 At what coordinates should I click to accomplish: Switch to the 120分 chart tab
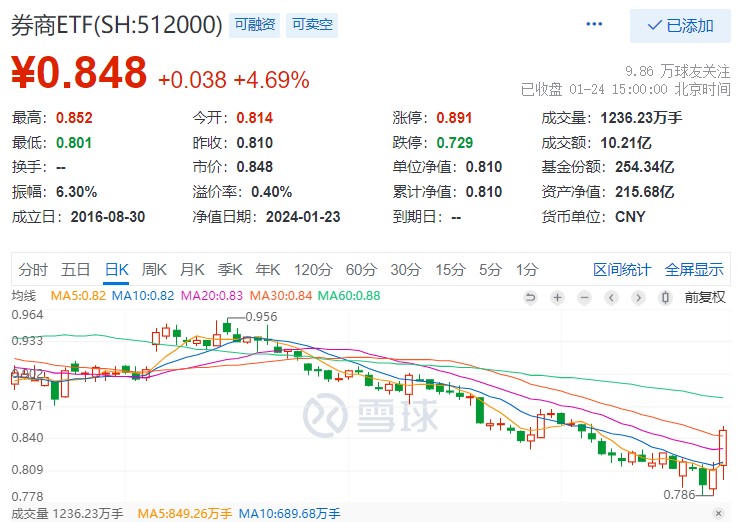[313, 270]
